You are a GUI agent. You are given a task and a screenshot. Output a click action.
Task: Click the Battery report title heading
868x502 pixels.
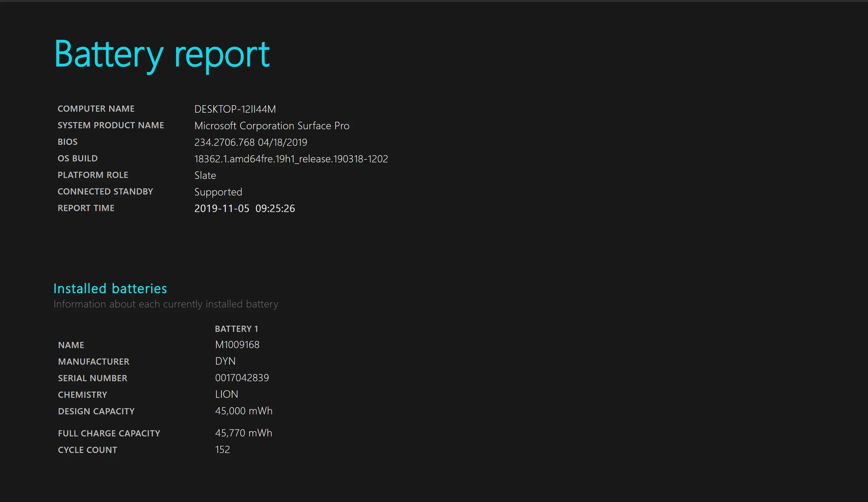tap(162, 55)
